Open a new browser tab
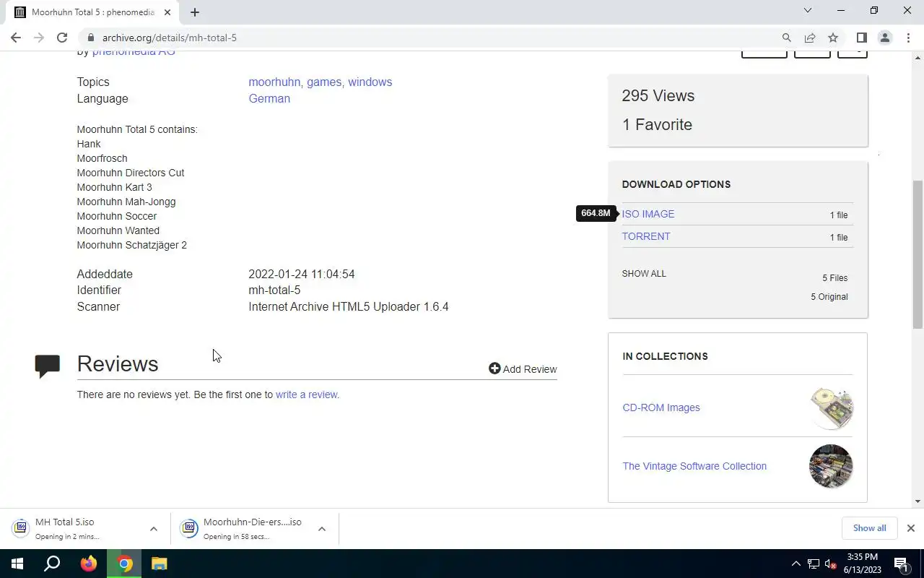 (195, 12)
